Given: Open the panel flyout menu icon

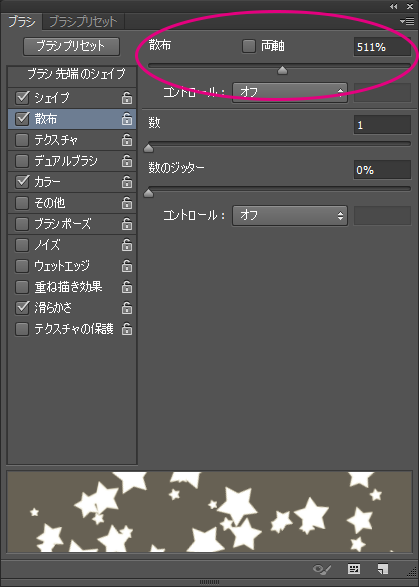Looking at the screenshot, I should pos(407,22).
